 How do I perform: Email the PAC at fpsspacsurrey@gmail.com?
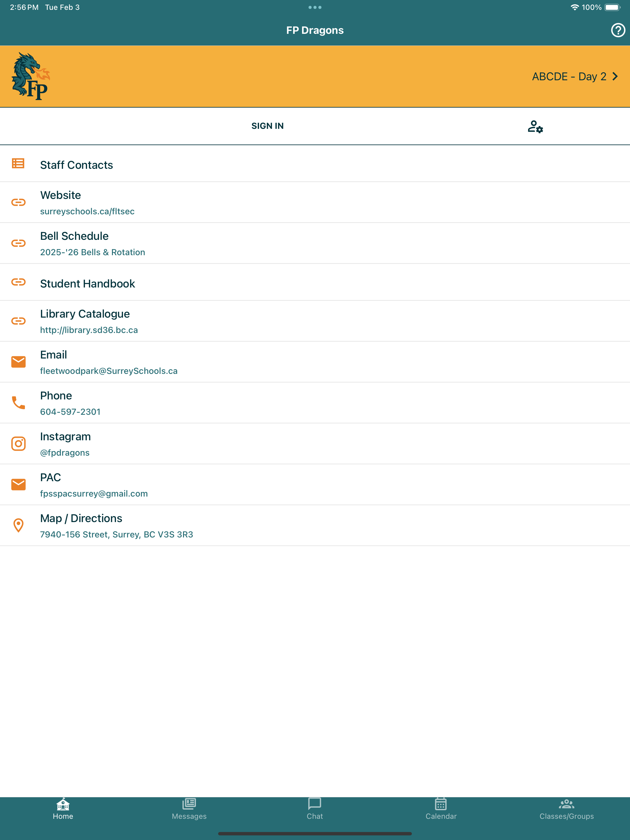point(94,493)
